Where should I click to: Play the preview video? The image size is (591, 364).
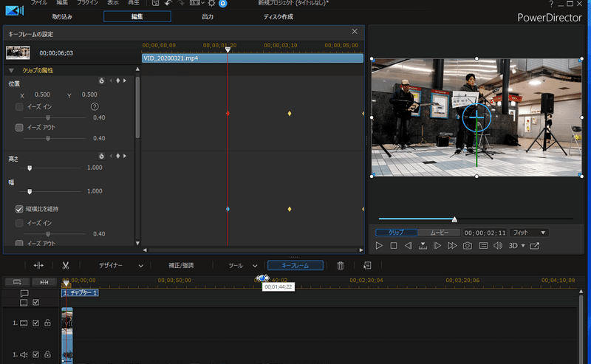tap(379, 246)
